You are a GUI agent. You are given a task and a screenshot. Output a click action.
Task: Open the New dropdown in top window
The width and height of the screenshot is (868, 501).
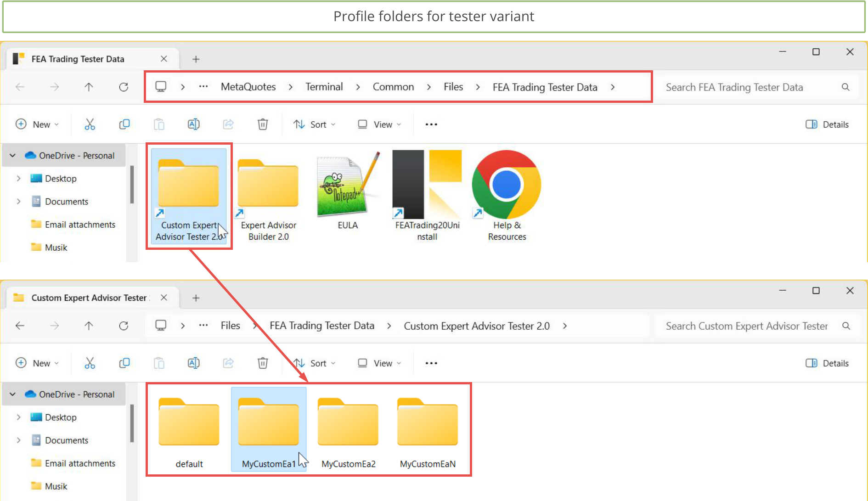pos(37,124)
